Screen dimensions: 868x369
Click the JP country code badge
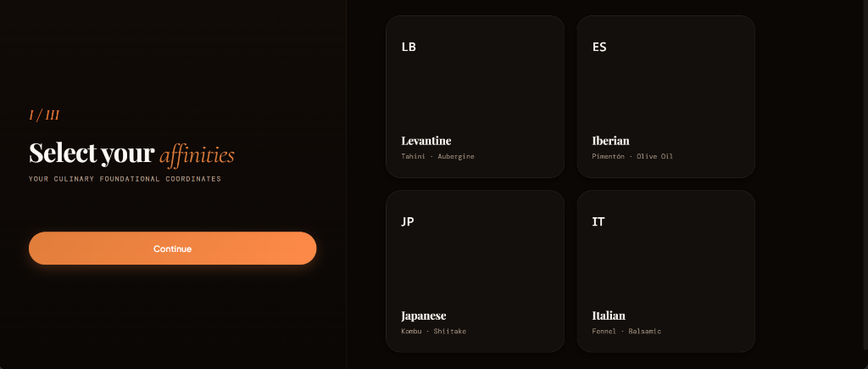tap(408, 221)
